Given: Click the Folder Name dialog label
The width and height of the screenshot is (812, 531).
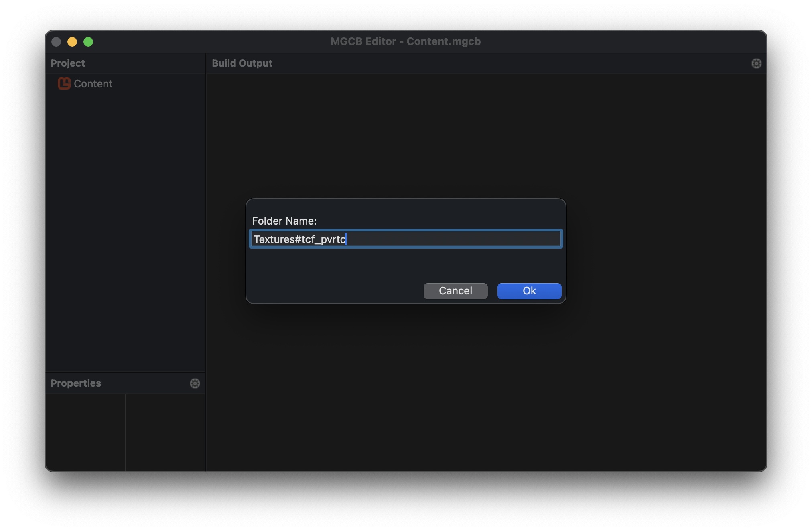Looking at the screenshot, I should click(284, 221).
